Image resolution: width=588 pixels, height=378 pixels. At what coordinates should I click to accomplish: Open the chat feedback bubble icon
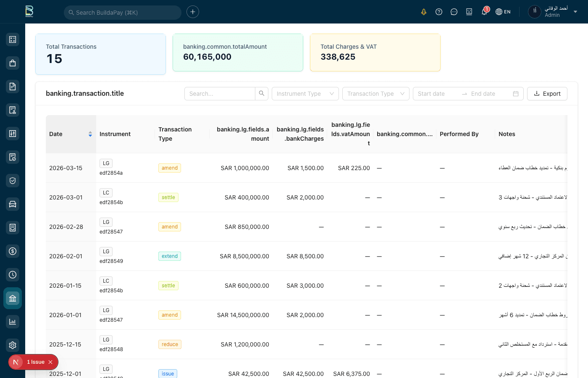pyautogui.click(x=454, y=12)
